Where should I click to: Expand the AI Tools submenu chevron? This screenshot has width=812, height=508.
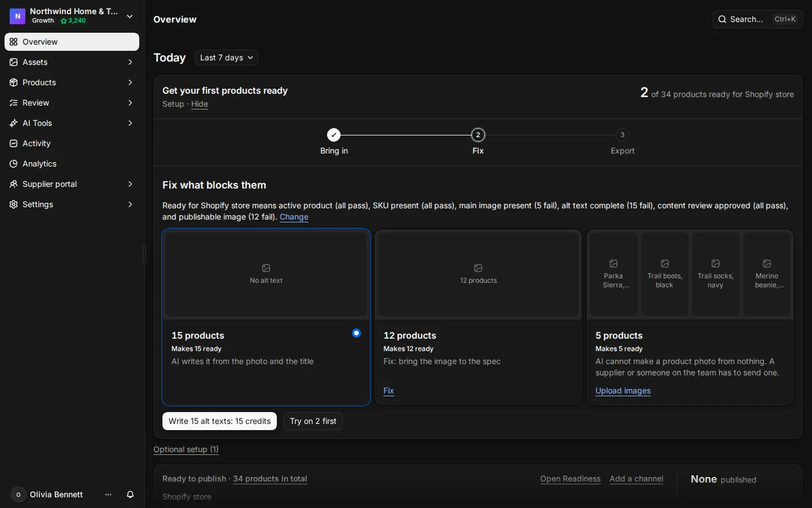[130, 123]
